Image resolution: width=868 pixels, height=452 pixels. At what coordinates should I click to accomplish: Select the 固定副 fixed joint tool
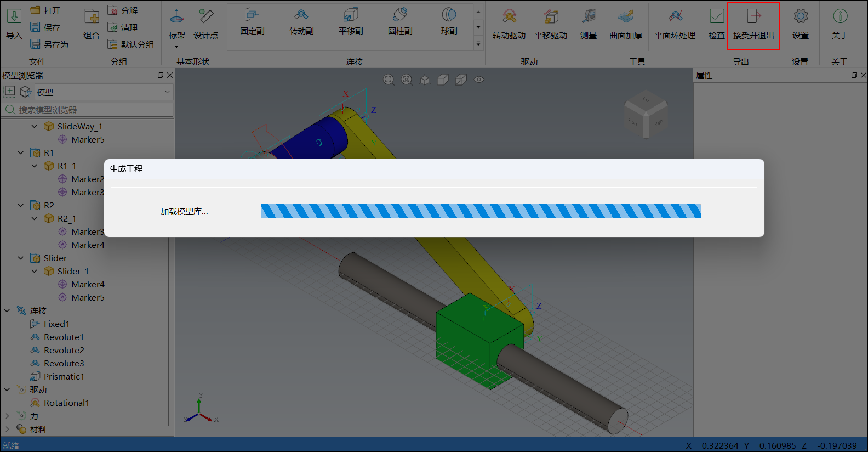pyautogui.click(x=252, y=22)
